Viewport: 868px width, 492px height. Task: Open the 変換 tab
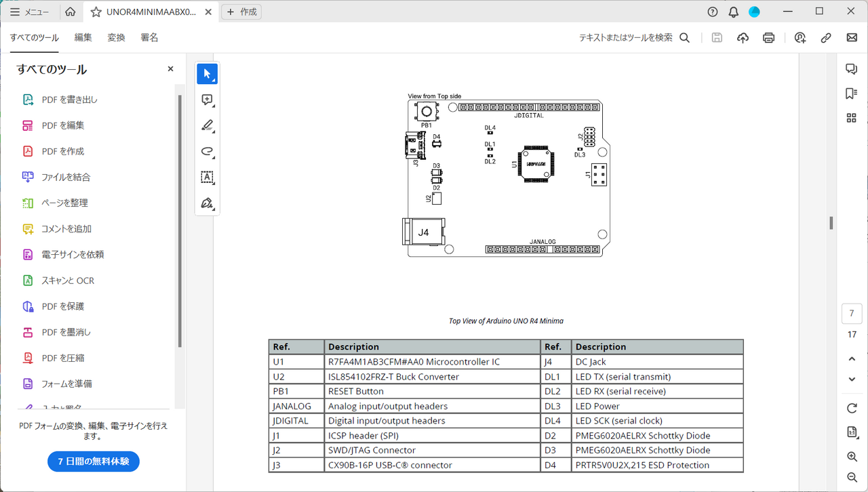click(x=116, y=38)
